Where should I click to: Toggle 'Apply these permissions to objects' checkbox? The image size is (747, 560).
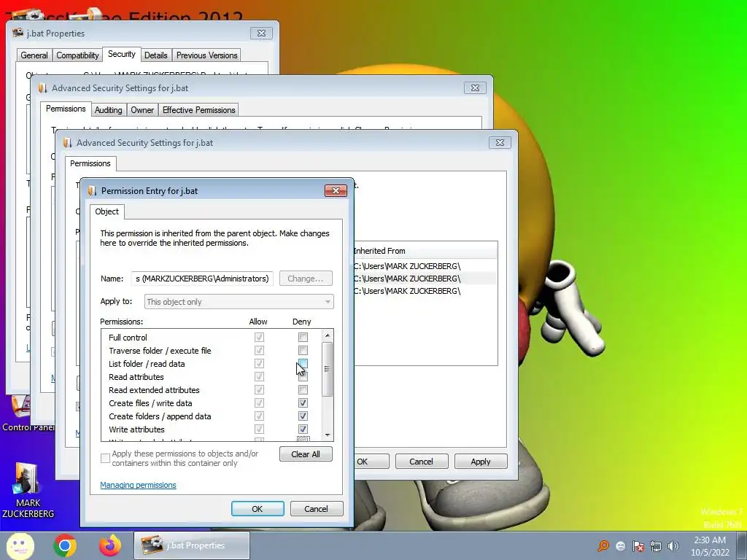tap(105, 458)
